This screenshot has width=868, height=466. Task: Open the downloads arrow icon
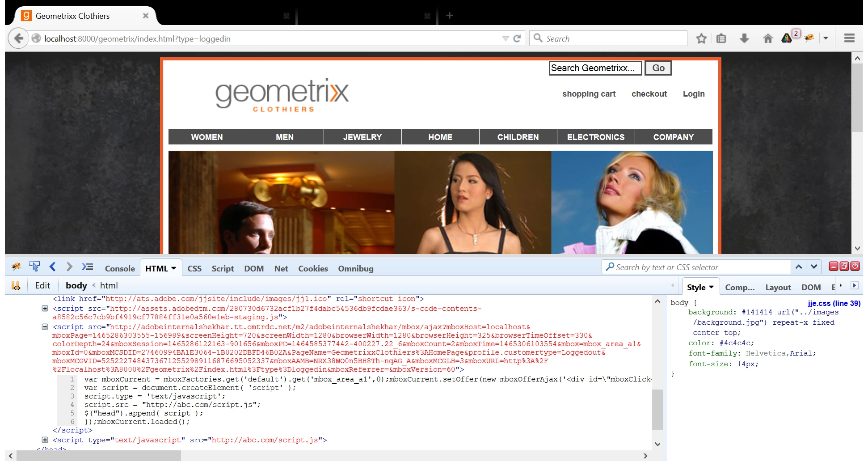(744, 38)
